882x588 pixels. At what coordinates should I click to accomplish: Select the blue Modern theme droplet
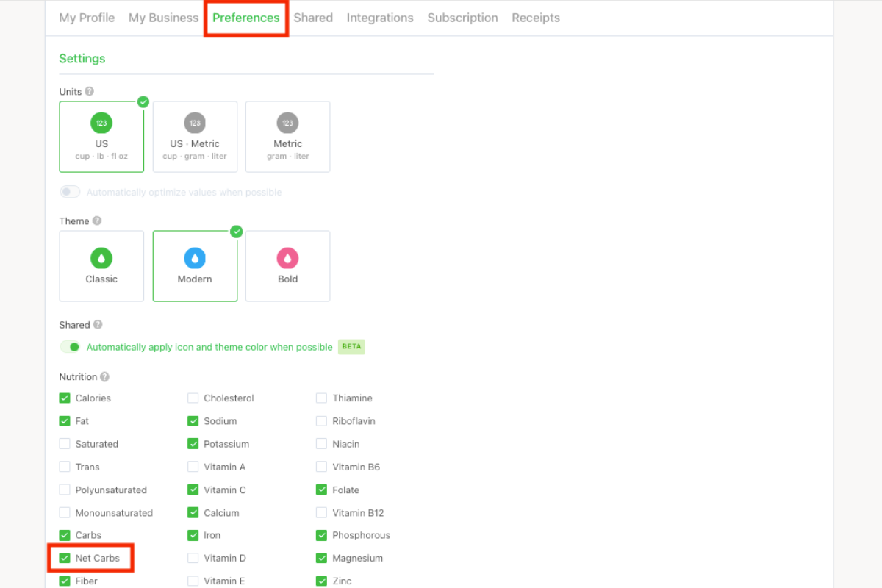195,258
